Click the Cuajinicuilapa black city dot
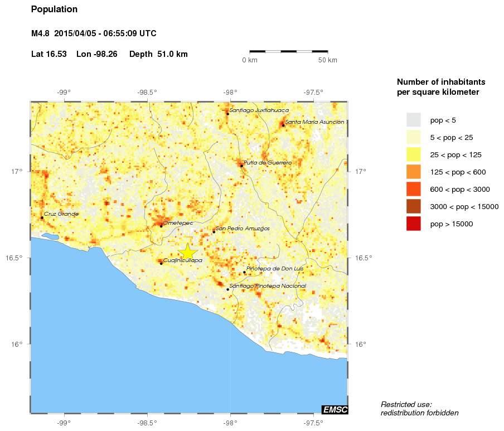Screen dimensions: 504x431 pos(161,264)
